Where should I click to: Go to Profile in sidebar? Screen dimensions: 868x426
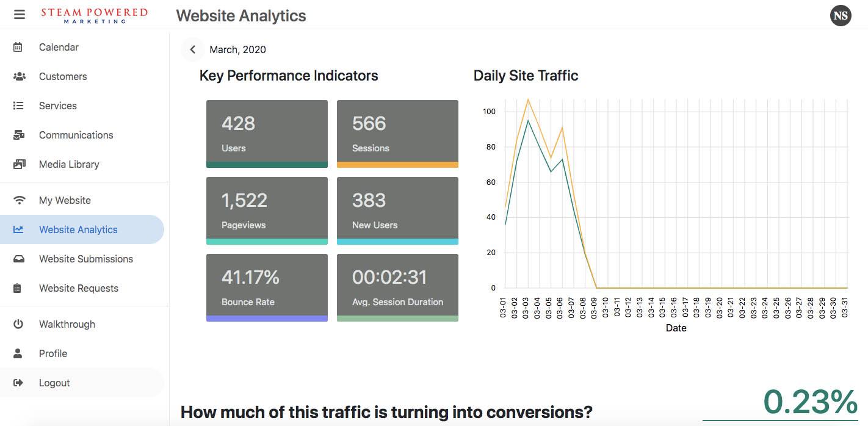coord(53,353)
